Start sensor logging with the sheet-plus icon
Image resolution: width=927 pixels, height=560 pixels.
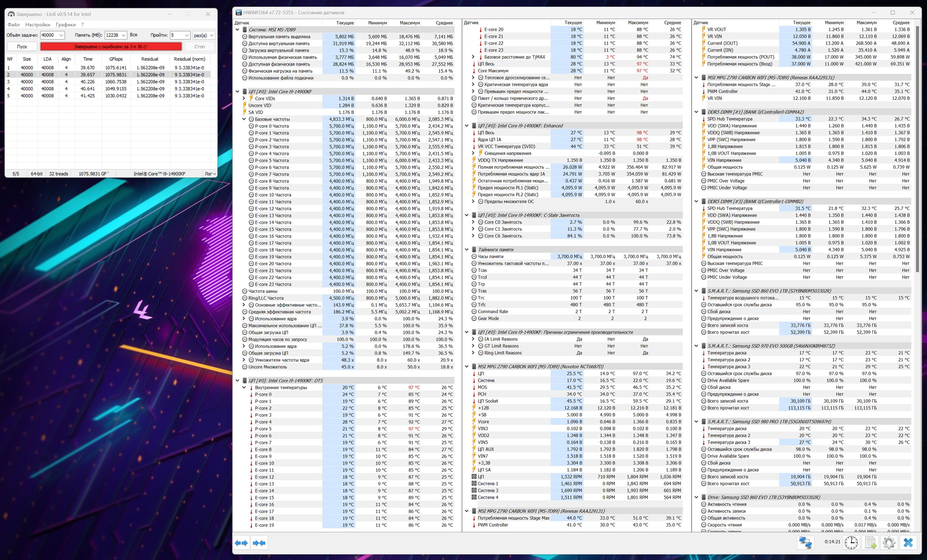[x=871, y=543]
